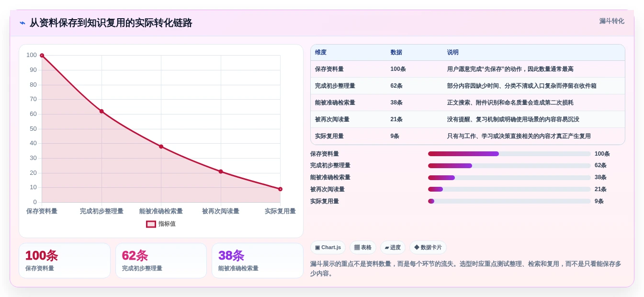Viewport: 644px width, 297px height.
Task: Click the description starting 只有与工作
Action: [519, 136]
